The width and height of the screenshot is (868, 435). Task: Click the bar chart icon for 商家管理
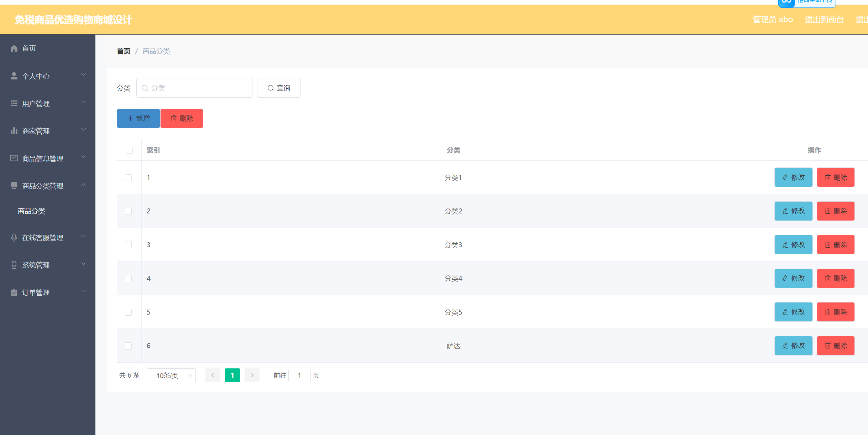pyautogui.click(x=14, y=131)
